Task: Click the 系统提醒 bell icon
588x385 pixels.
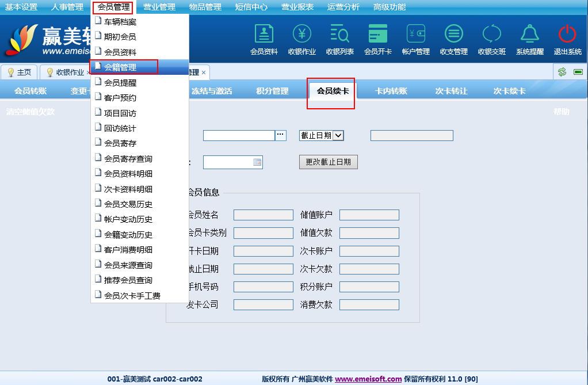Action: [530, 36]
